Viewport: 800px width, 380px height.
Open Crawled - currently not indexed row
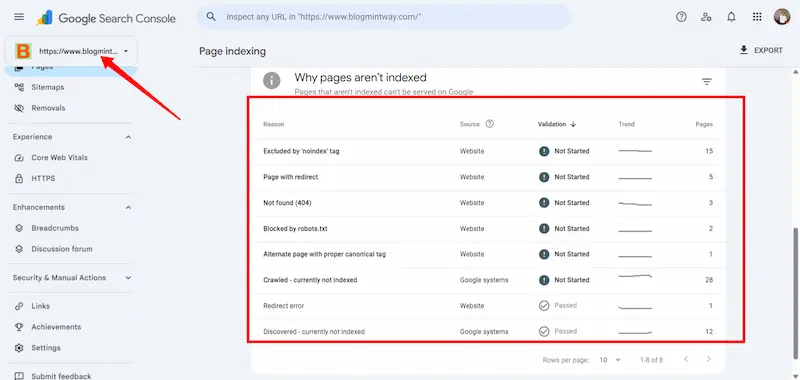tap(488, 280)
